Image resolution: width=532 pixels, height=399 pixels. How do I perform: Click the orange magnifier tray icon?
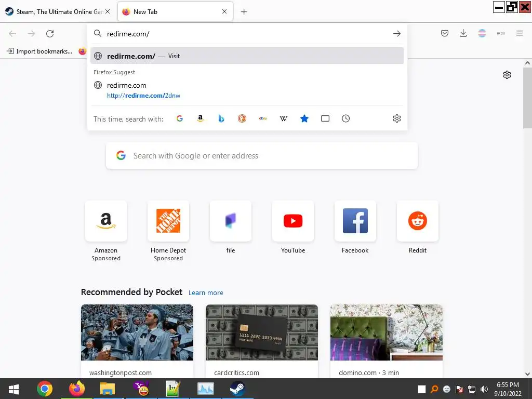[434, 389]
